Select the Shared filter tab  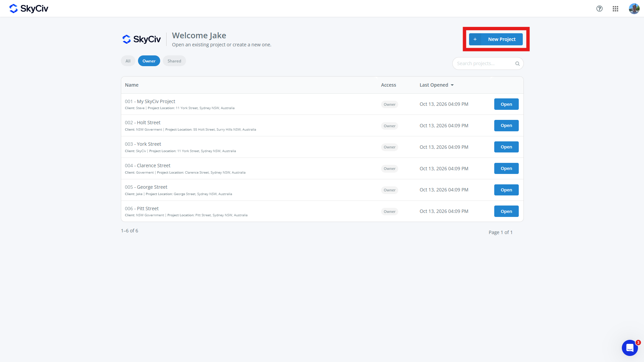coord(174,61)
